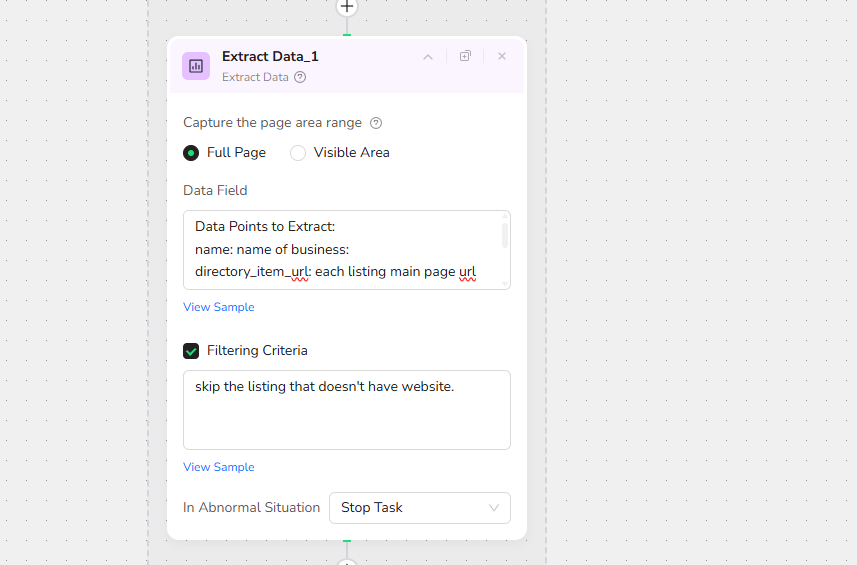The width and height of the screenshot is (857, 565).
Task: Open the In Abnormal Situation dropdown
Action: (419, 508)
